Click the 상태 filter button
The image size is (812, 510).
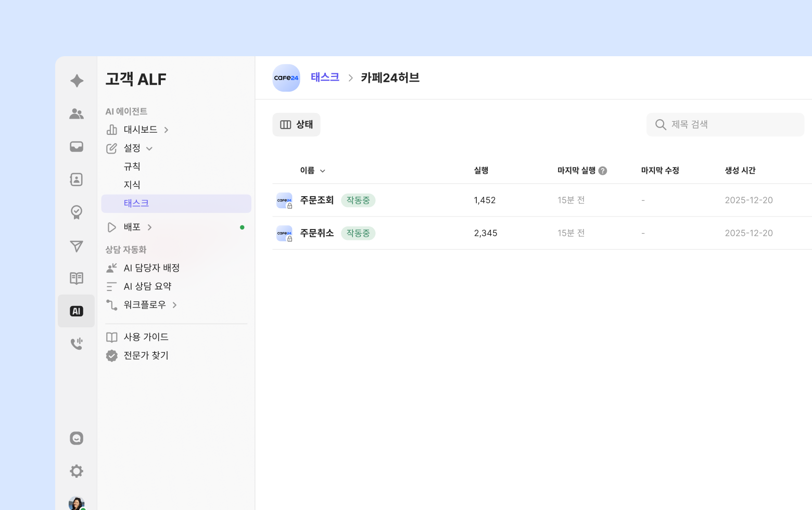pyautogui.click(x=296, y=125)
